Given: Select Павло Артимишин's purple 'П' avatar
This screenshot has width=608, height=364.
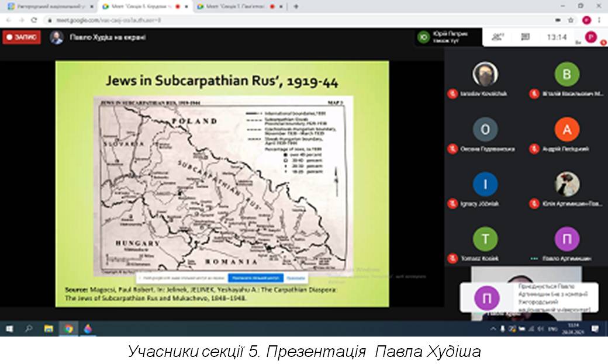Looking at the screenshot, I should click(x=566, y=239).
